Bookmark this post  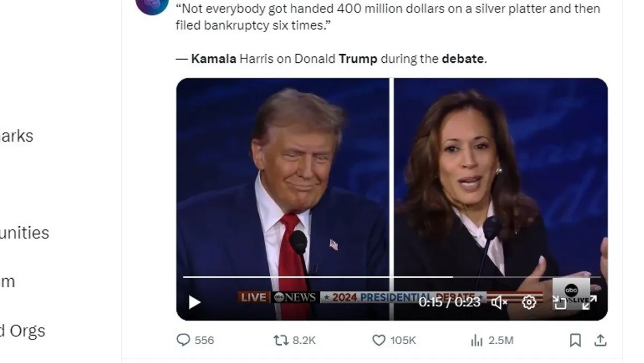tap(575, 340)
